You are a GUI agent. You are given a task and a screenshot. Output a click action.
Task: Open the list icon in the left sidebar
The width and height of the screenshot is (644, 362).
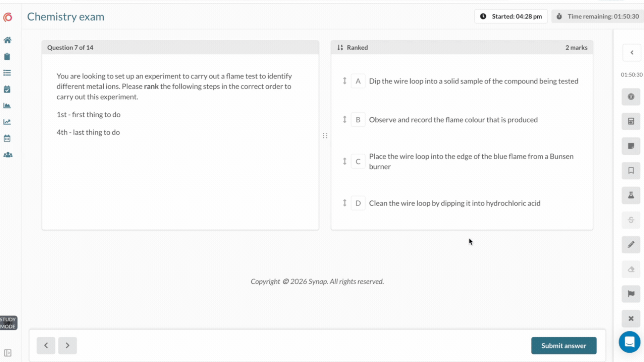(x=7, y=73)
